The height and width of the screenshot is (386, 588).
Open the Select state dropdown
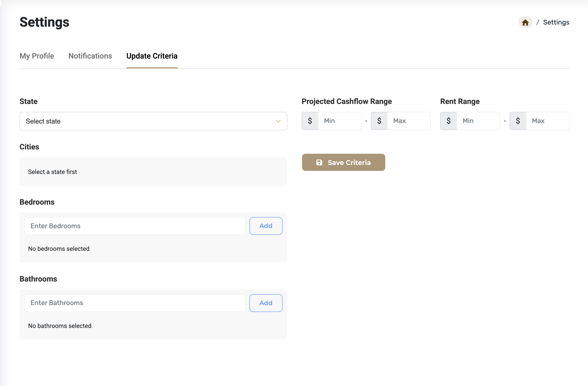click(153, 121)
